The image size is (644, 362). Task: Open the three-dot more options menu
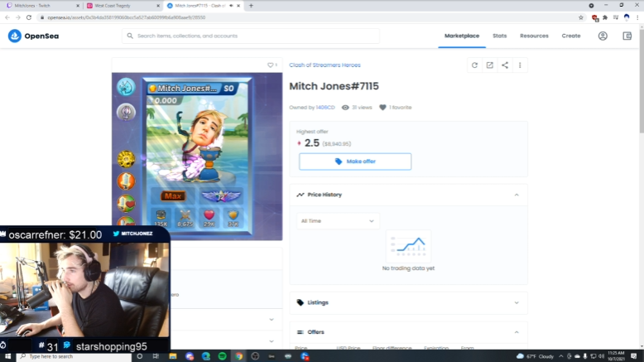point(520,65)
